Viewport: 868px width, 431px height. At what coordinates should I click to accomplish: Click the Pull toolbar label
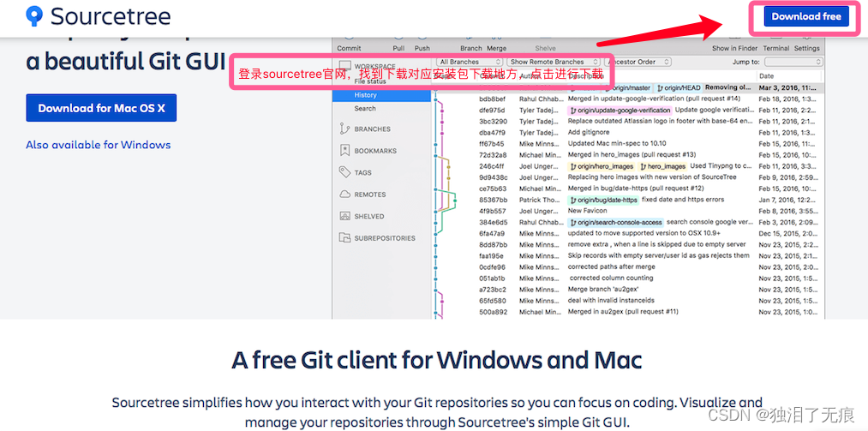click(398, 48)
